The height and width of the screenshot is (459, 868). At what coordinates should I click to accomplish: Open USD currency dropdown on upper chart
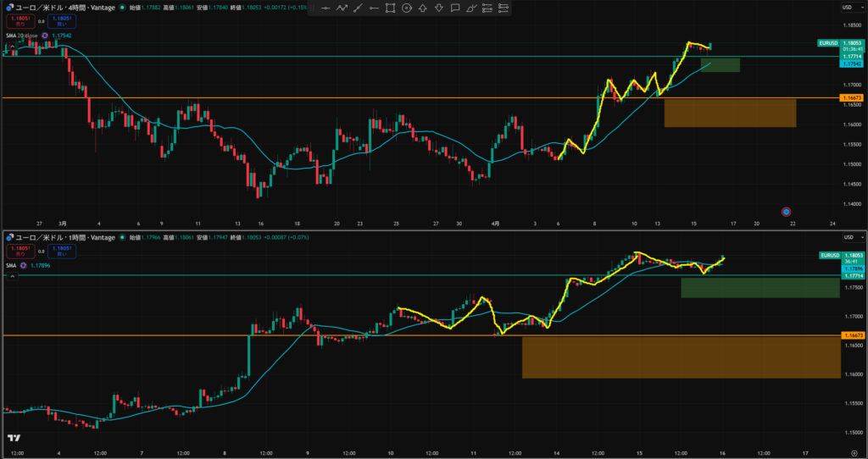point(847,8)
